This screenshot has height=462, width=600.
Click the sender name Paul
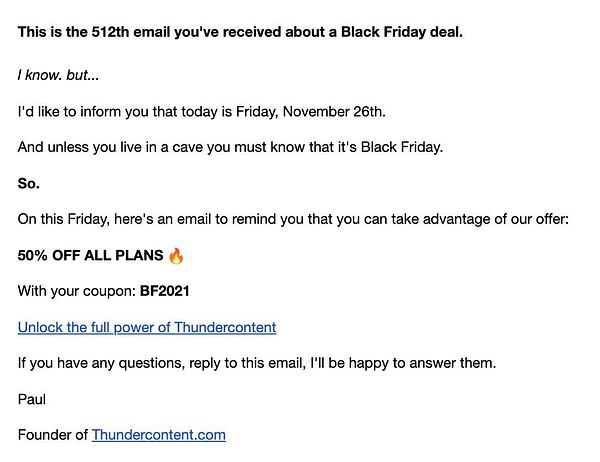point(32,399)
